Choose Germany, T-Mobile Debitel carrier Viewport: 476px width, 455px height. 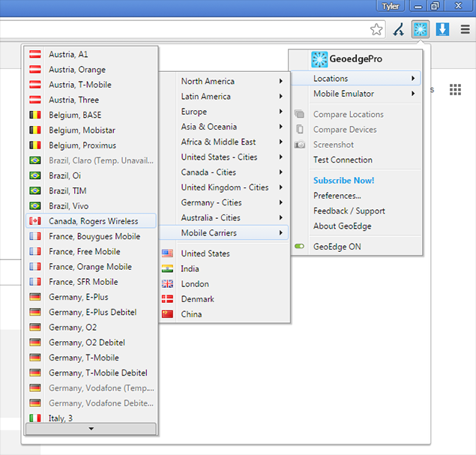(91, 373)
